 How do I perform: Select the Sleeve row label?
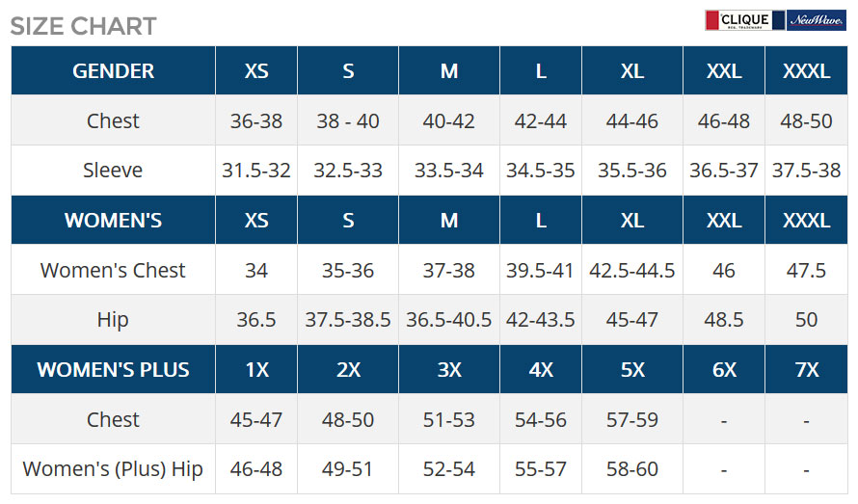[113, 171]
